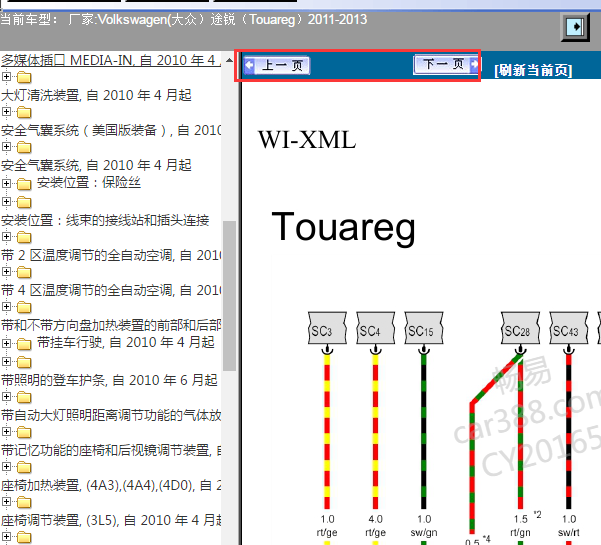Open 安全气囊系统（美国版装备）entry
Image resolution: width=601 pixels, height=545 pixels.
pos(111,130)
